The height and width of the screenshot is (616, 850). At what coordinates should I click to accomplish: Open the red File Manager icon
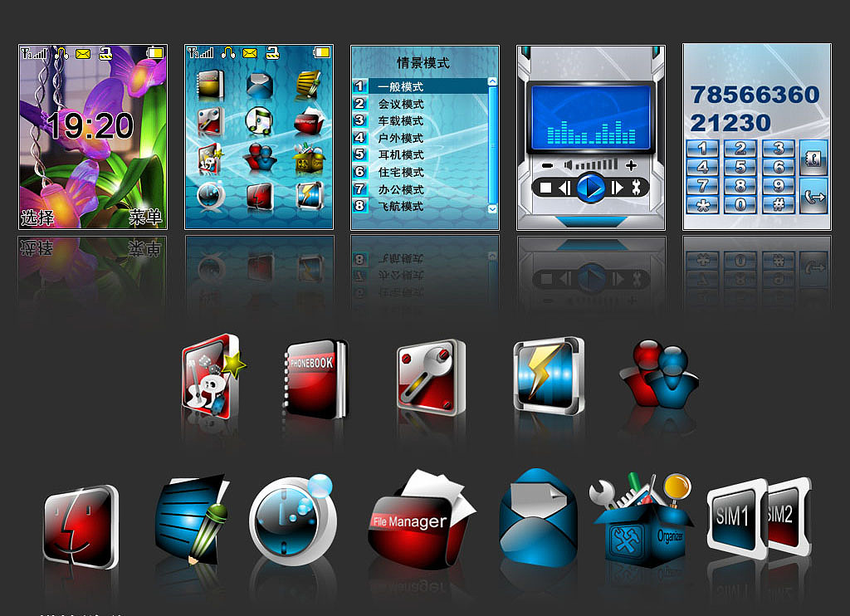(x=418, y=521)
